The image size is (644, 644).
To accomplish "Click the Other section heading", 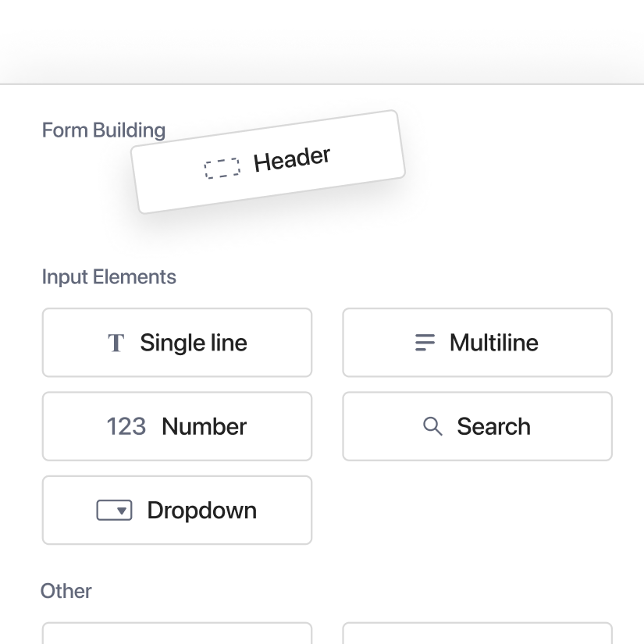I will pyautogui.click(x=66, y=591).
